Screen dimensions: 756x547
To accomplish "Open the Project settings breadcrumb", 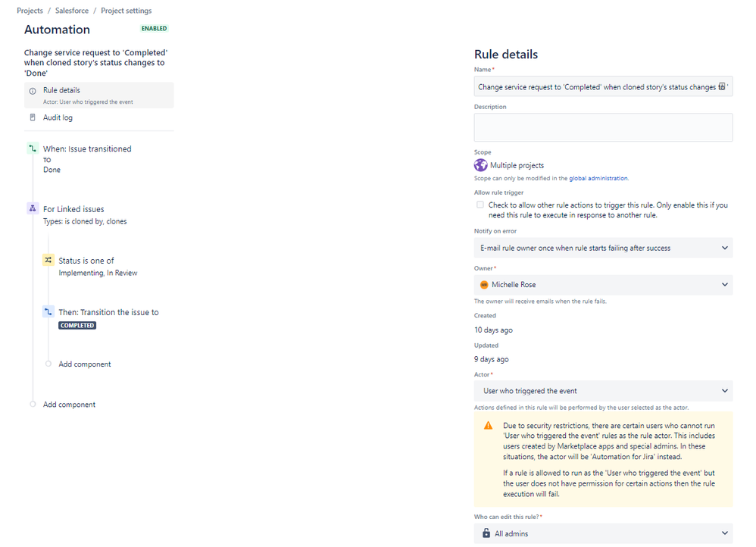I will tap(127, 11).
